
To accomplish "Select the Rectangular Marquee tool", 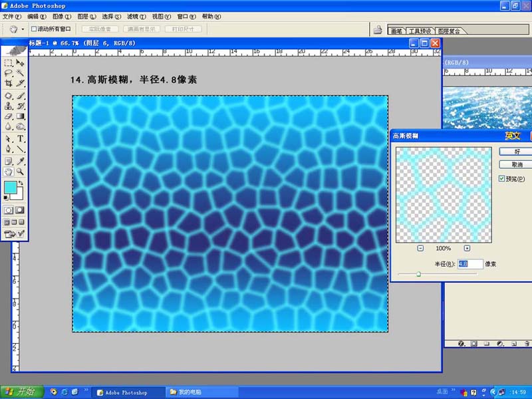I will 9,63.
